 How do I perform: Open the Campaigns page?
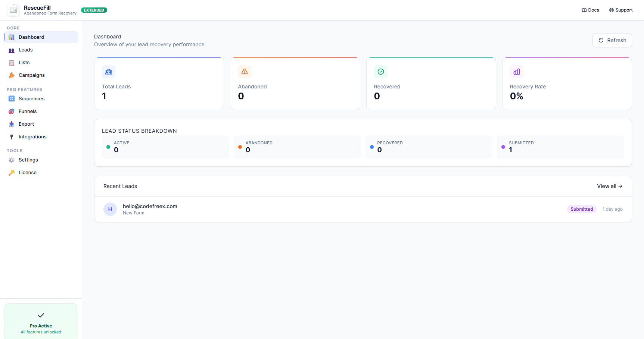[x=31, y=75]
